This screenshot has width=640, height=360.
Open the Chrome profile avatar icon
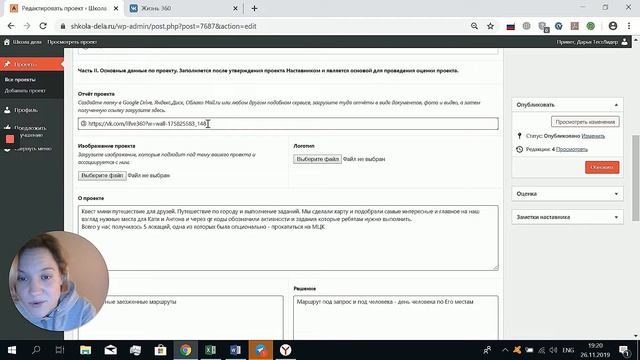613,26
